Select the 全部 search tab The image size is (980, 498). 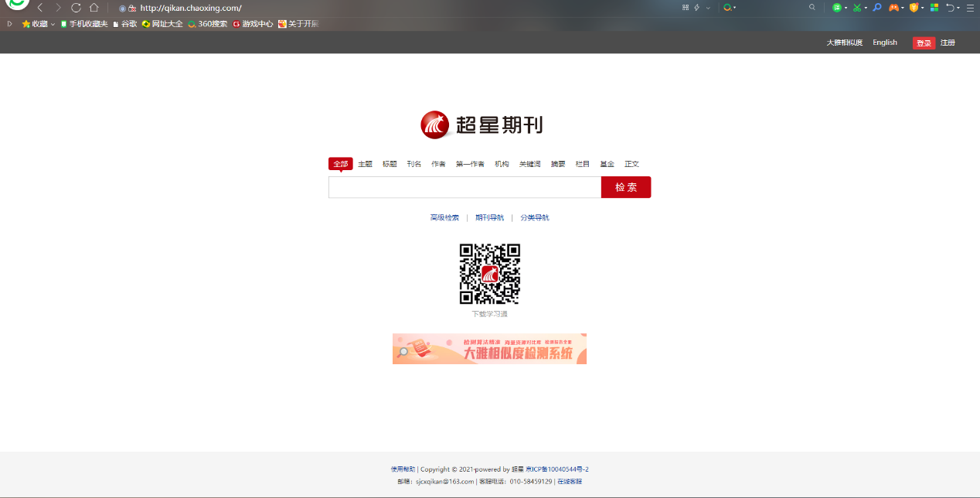(x=341, y=164)
